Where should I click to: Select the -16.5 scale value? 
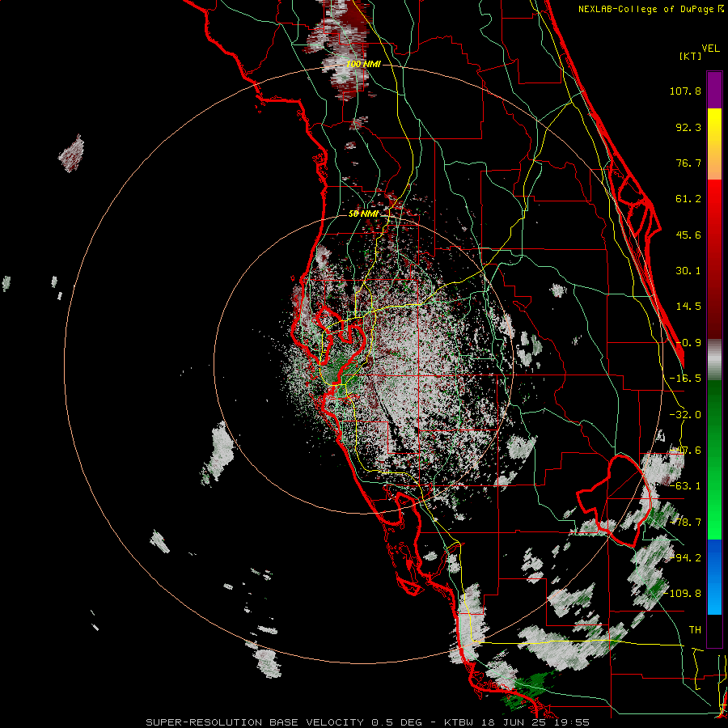pos(685,379)
